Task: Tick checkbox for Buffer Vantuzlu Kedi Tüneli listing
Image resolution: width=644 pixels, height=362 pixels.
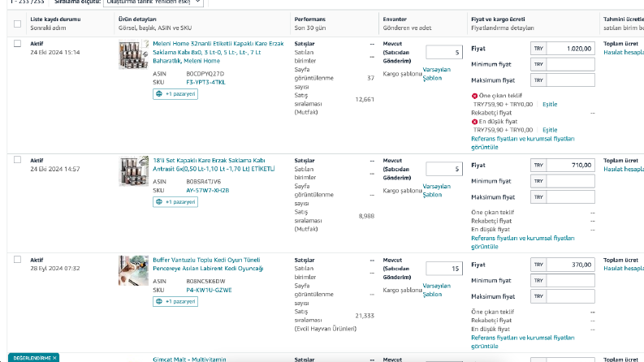Action: click(17, 260)
